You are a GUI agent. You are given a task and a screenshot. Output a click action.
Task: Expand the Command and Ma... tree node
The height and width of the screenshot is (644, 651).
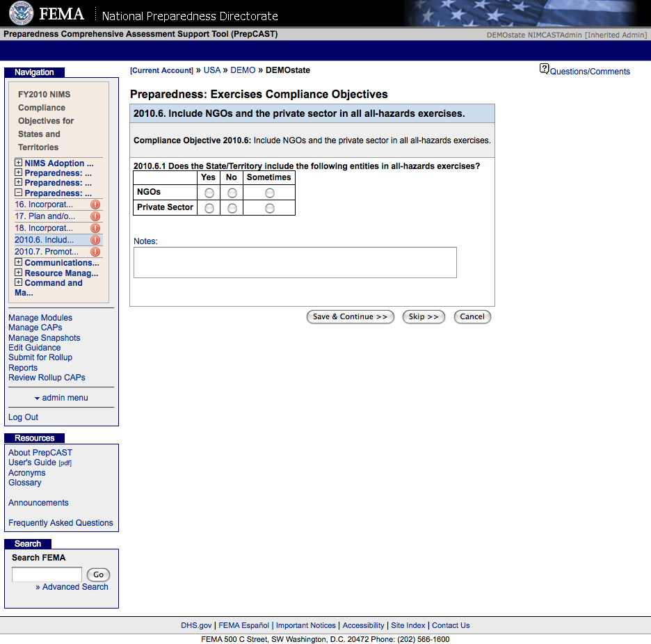click(x=18, y=282)
